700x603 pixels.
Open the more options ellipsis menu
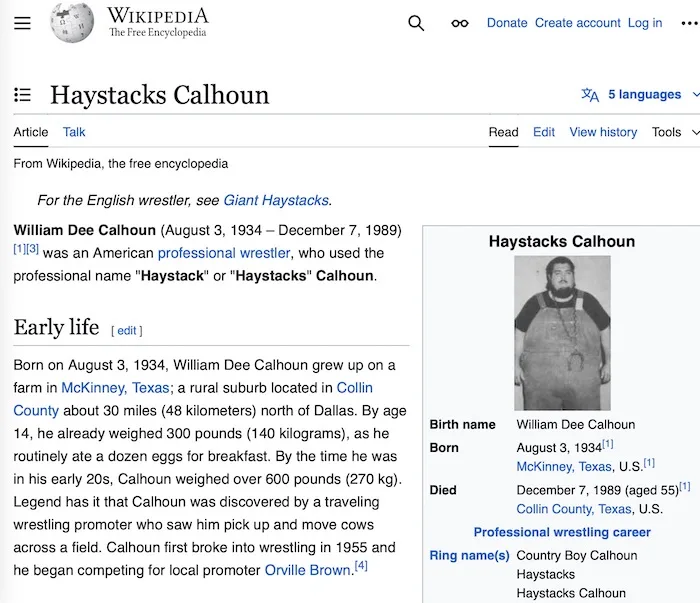[690, 23]
